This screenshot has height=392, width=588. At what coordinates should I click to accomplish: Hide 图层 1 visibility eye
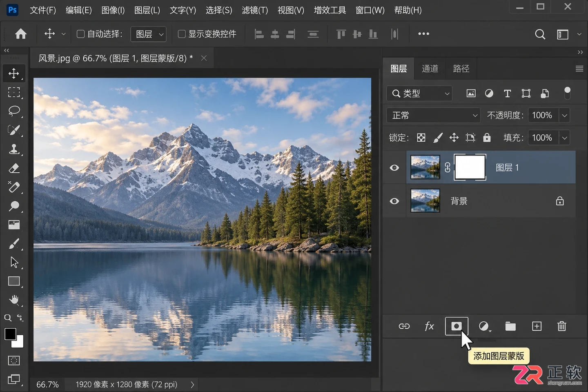[x=394, y=168]
